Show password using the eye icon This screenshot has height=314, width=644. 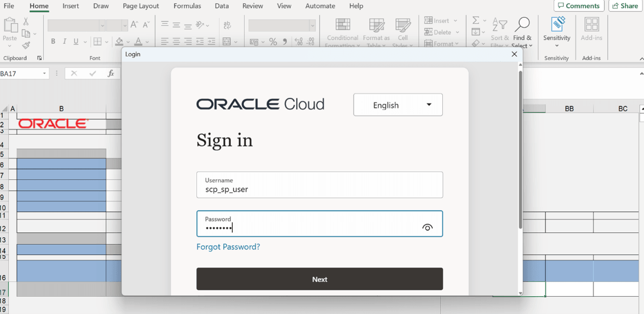(x=427, y=228)
